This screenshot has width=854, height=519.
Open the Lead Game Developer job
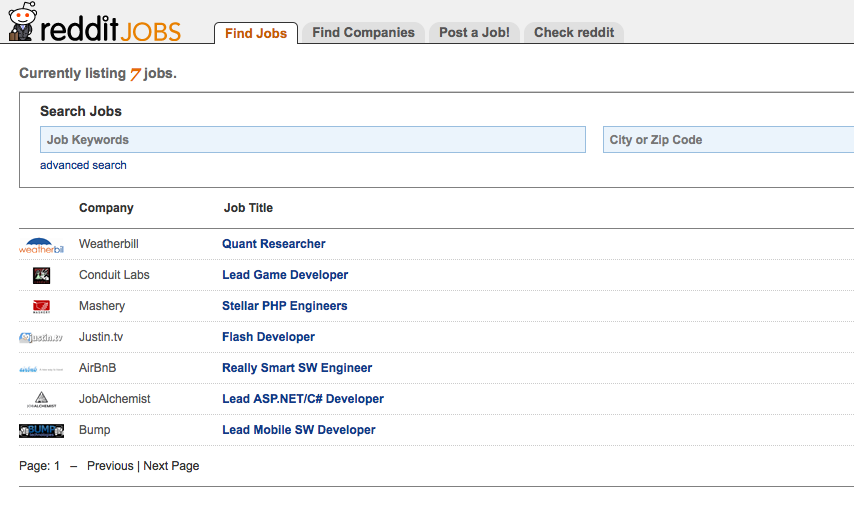285,275
